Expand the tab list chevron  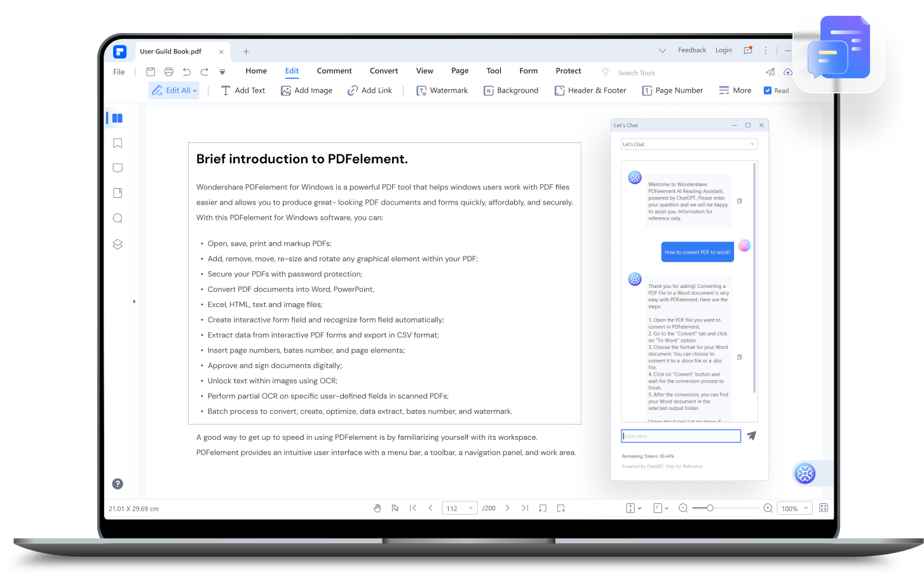tap(662, 50)
